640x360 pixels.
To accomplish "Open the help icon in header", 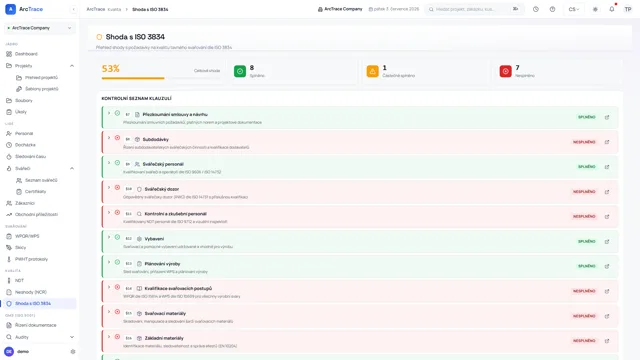I will (552, 9).
